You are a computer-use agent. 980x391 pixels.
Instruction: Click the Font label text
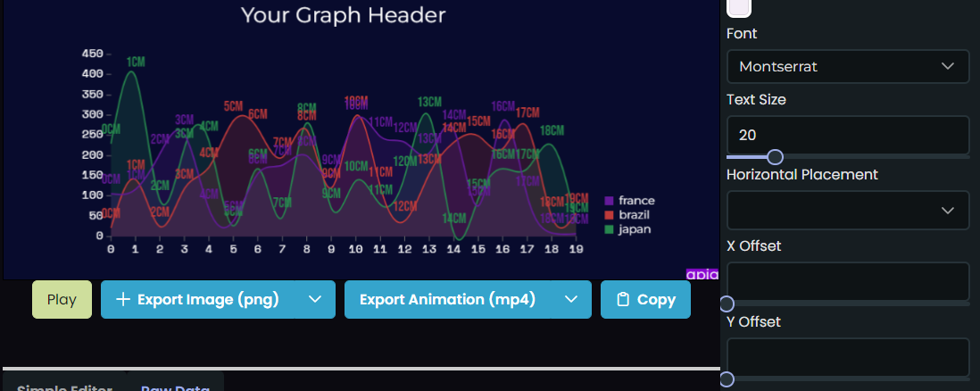pyautogui.click(x=742, y=34)
